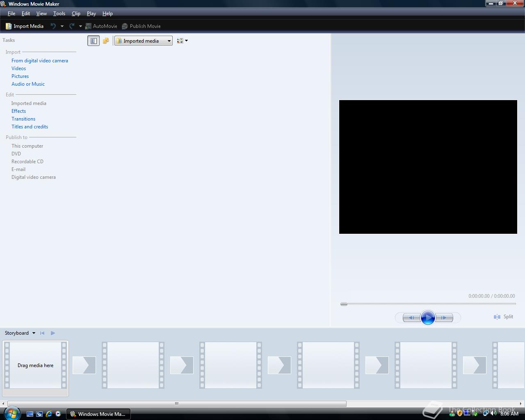Click the Windows Movie Maker title icon
This screenshot has width=525, height=420.
[3, 4]
